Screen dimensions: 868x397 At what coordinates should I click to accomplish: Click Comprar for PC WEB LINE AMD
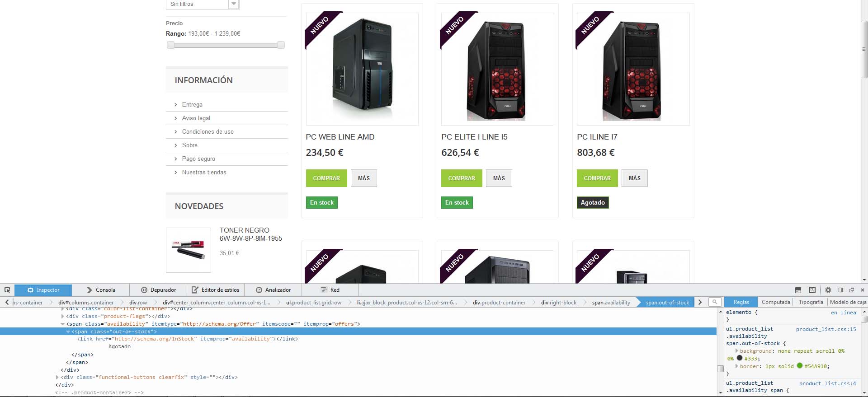[x=326, y=178]
